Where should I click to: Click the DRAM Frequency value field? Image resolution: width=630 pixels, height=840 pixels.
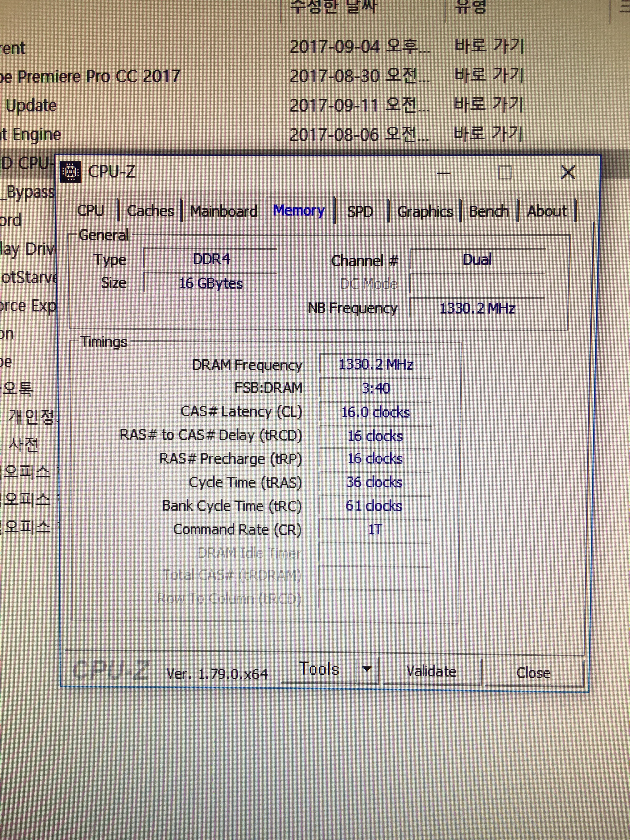point(376,365)
